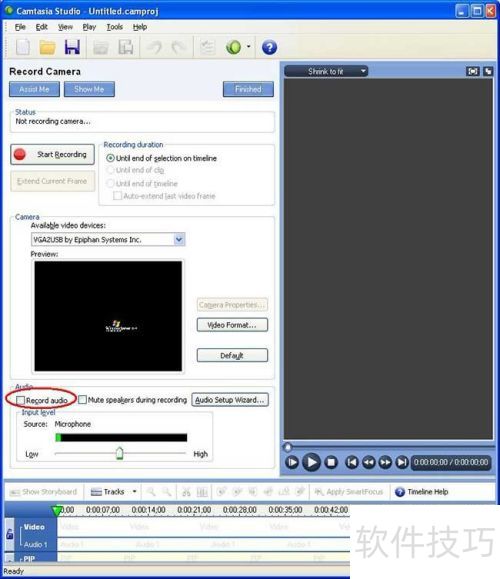Launch the Audio Setup Wizard

(230, 400)
